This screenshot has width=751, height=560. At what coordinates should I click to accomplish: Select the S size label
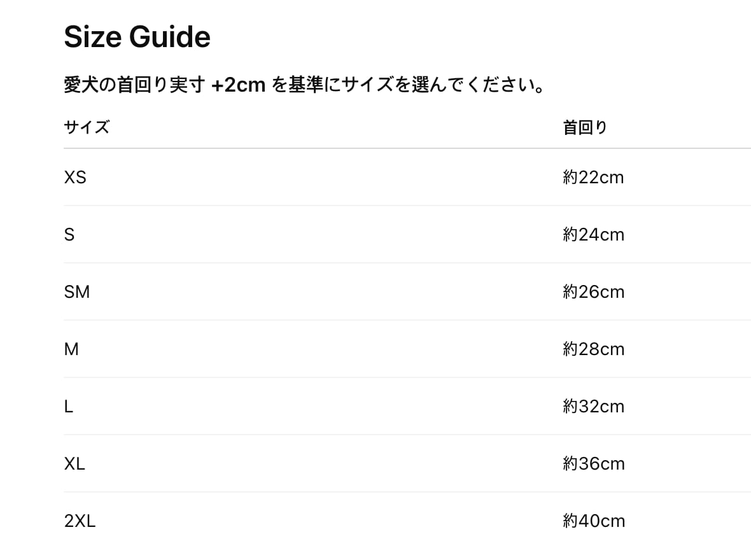pyautogui.click(x=69, y=235)
